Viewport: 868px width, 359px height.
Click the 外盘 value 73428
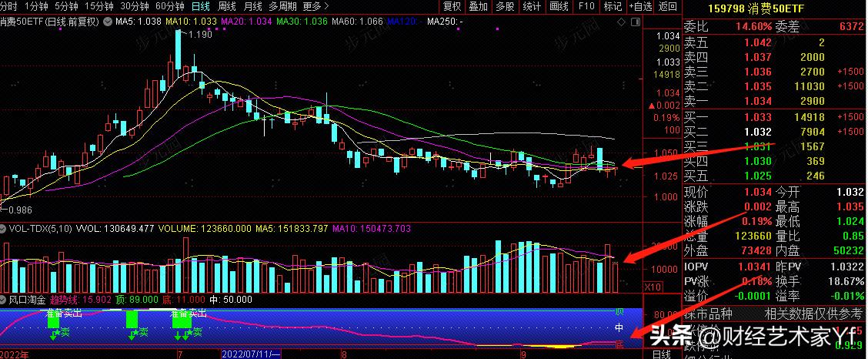(x=757, y=251)
